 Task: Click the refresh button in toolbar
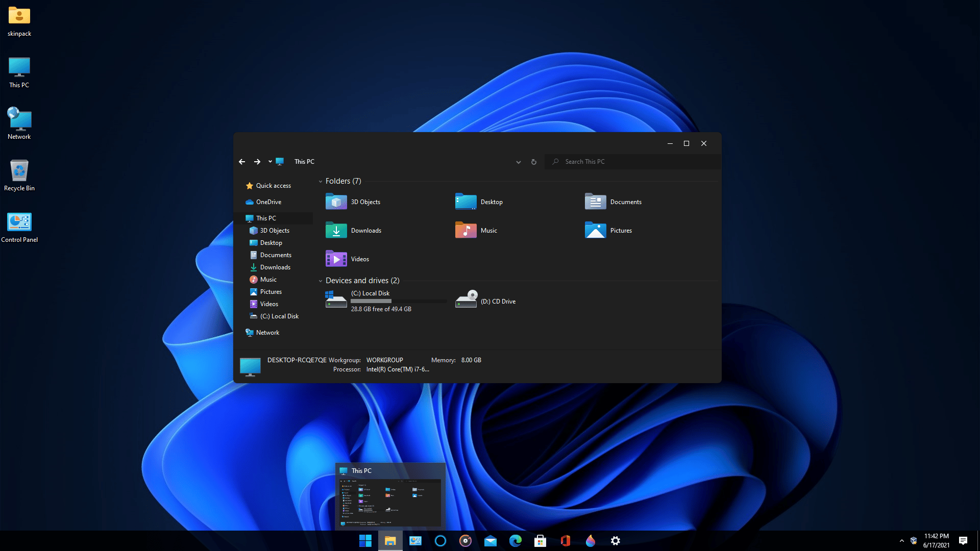(534, 161)
